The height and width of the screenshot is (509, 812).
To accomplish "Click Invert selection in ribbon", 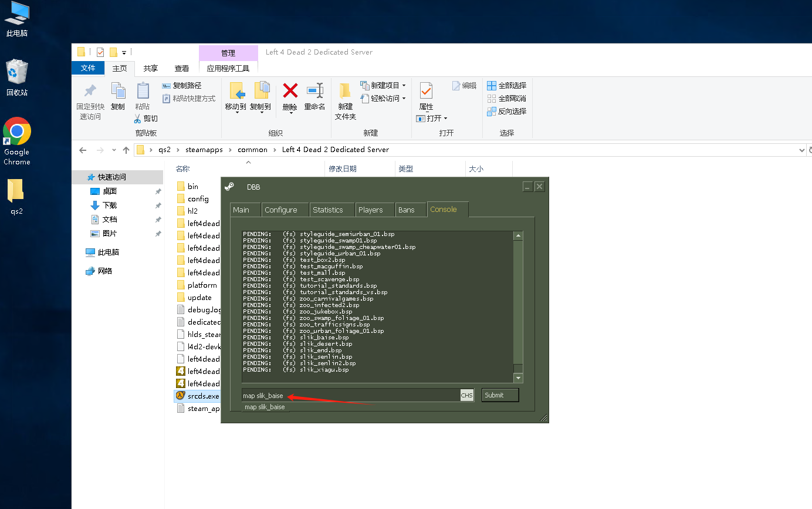I will click(507, 112).
